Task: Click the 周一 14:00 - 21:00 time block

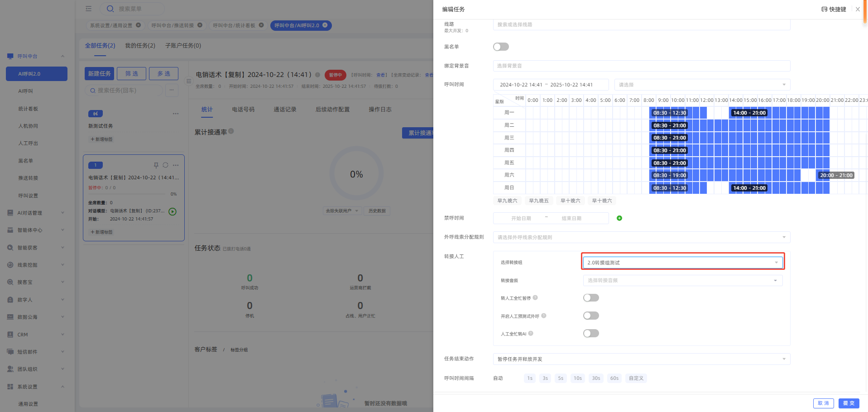Action: tap(749, 113)
